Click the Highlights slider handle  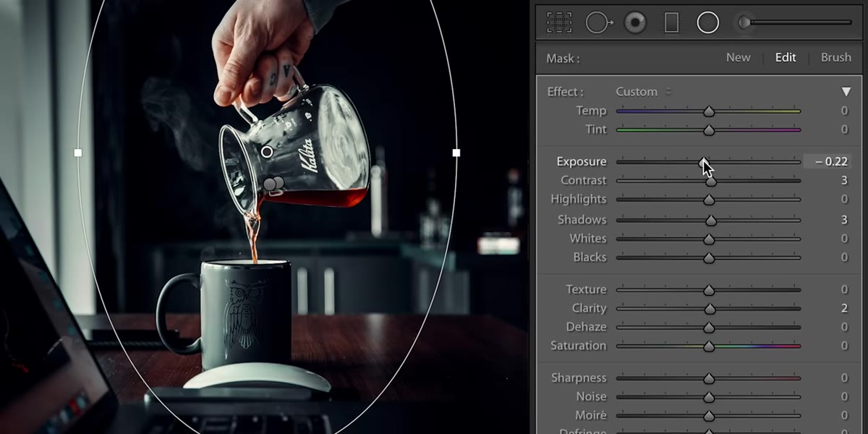[x=709, y=200]
